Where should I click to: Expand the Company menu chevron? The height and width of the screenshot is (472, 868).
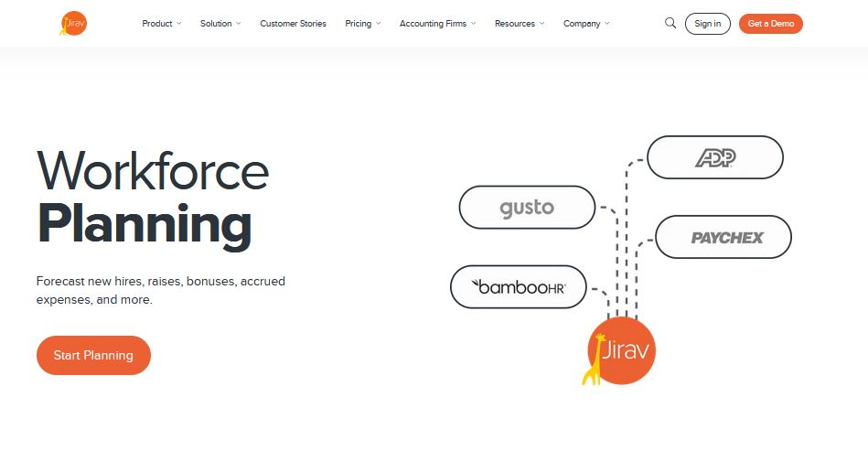[607, 24]
